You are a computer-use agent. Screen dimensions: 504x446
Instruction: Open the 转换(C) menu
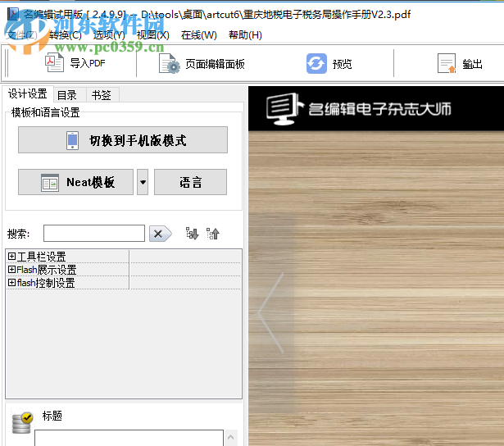66,34
